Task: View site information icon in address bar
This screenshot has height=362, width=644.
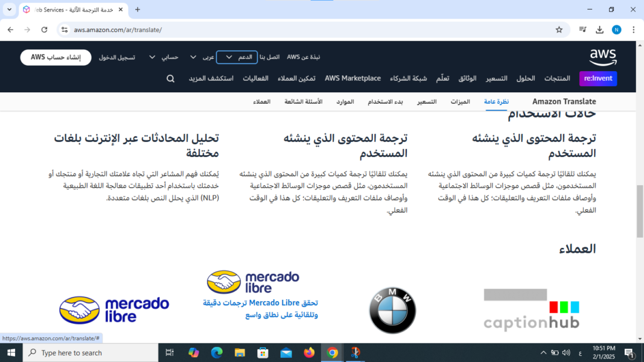Action: (65, 30)
